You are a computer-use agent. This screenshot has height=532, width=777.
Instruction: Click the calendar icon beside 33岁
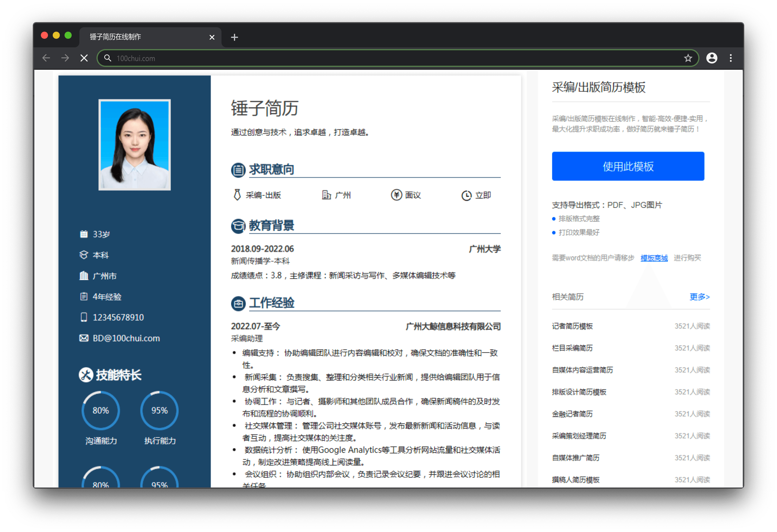pos(84,234)
